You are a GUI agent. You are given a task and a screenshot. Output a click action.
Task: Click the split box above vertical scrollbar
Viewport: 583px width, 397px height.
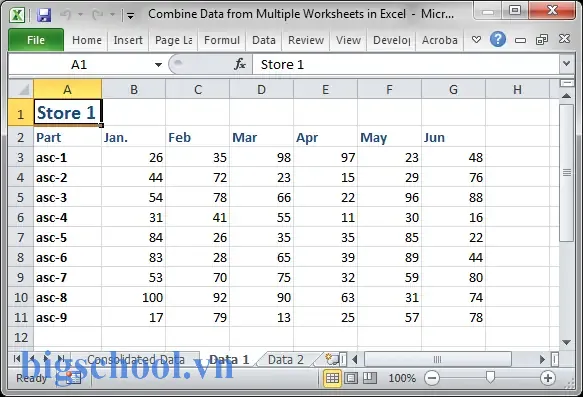pyautogui.click(x=567, y=83)
